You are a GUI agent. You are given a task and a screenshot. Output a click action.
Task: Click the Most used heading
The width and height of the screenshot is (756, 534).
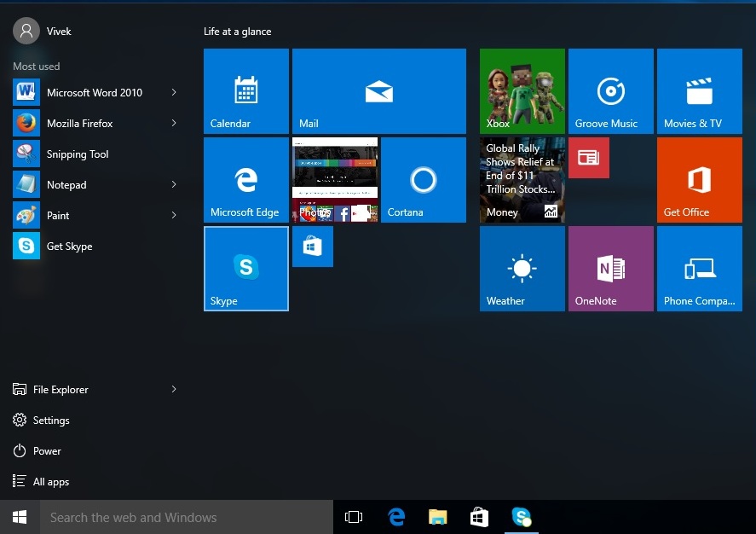coord(36,66)
